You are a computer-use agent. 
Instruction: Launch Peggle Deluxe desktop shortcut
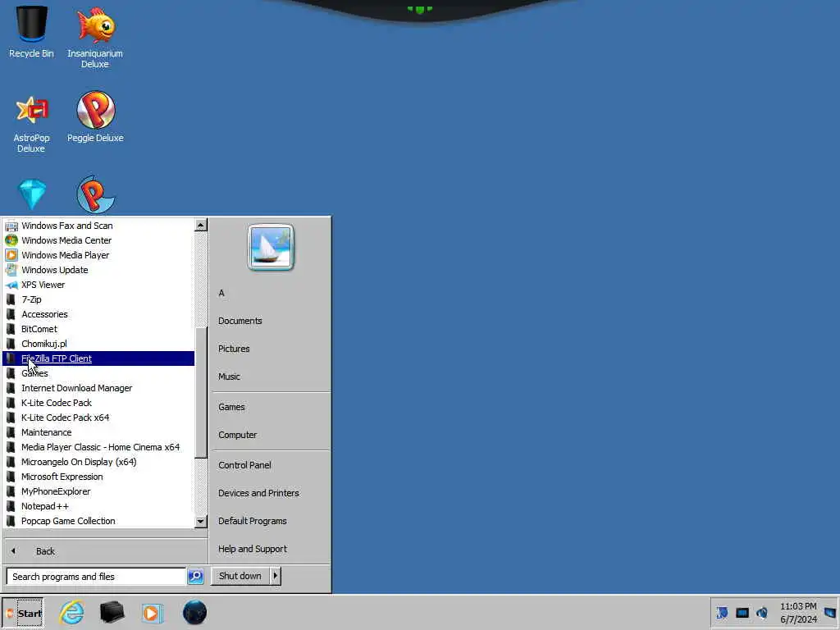click(95, 116)
